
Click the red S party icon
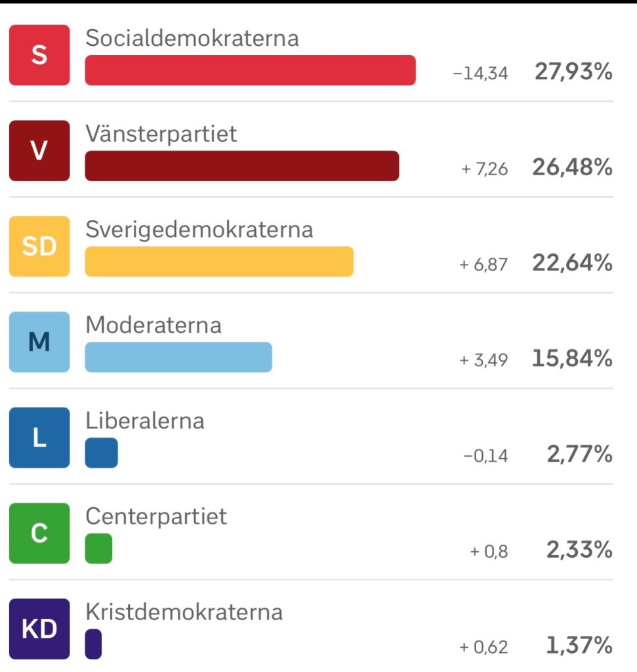[x=39, y=55]
